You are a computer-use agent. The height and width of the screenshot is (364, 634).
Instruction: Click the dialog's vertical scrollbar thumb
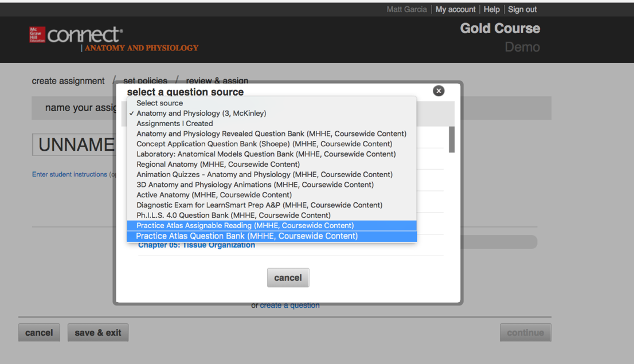(x=452, y=139)
